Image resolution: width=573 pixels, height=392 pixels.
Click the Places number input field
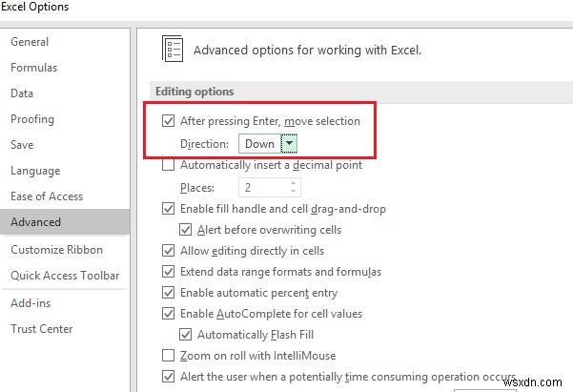[x=263, y=188]
